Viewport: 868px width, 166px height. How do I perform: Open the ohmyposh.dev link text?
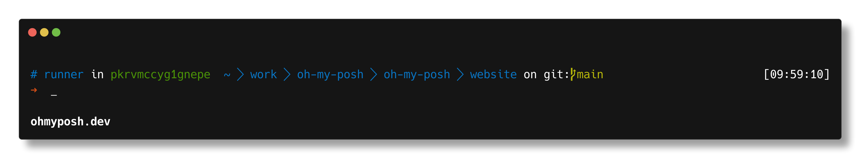pyautogui.click(x=70, y=122)
